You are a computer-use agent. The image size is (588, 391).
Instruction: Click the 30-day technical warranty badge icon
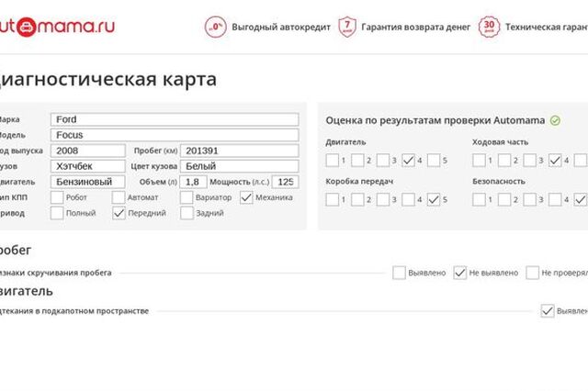489,27
